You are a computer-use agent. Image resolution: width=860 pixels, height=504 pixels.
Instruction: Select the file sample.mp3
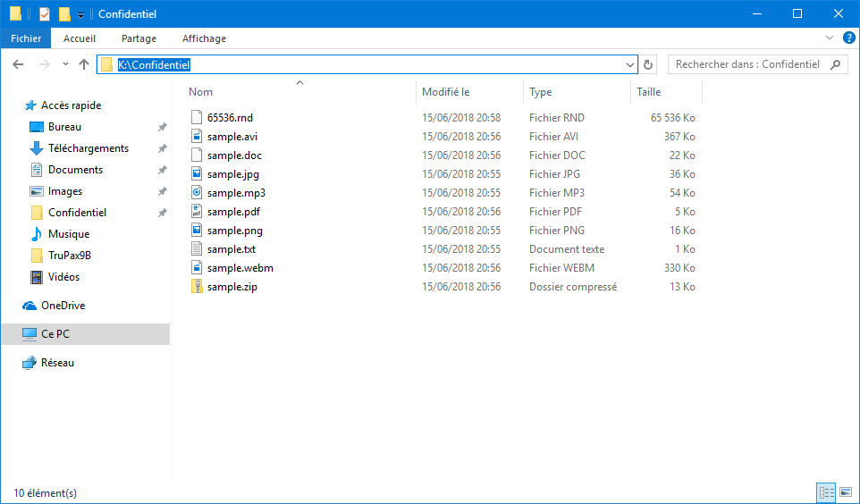pos(236,192)
